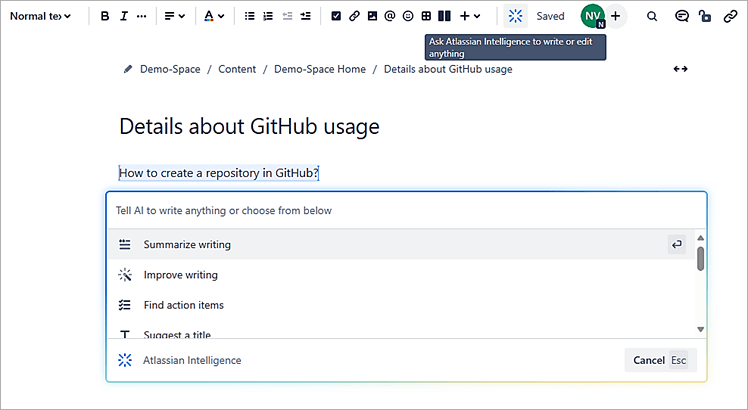Insert a bullet list
The image size is (748, 410).
(249, 16)
